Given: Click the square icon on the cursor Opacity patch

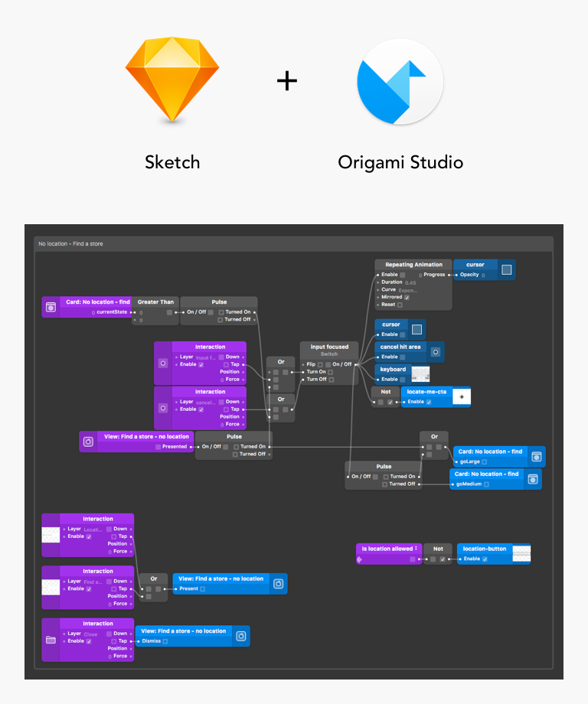Looking at the screenshot, I should pyautogui.click(x=506, y=269).
